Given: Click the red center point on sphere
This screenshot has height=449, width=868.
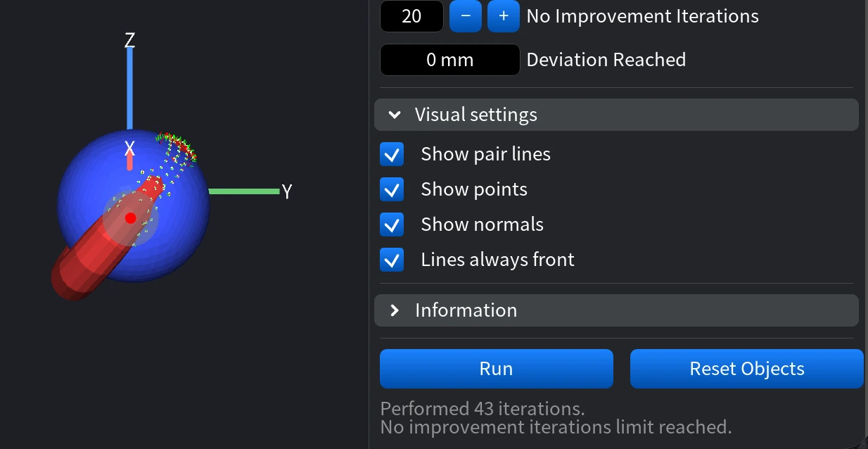Looking at the screenshot, I should tap(130, 218).
